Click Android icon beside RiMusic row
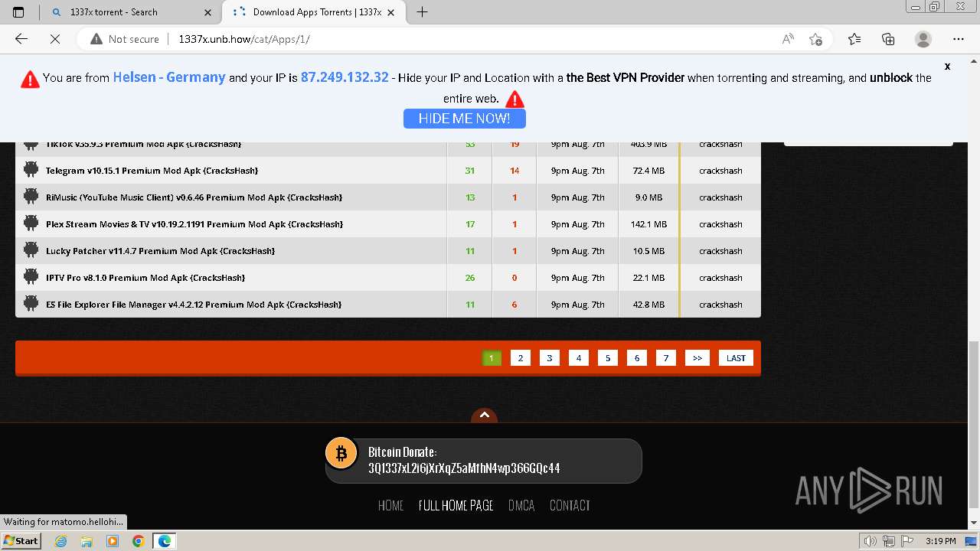Viewport: 980px width, 551px height. (31, 197)
